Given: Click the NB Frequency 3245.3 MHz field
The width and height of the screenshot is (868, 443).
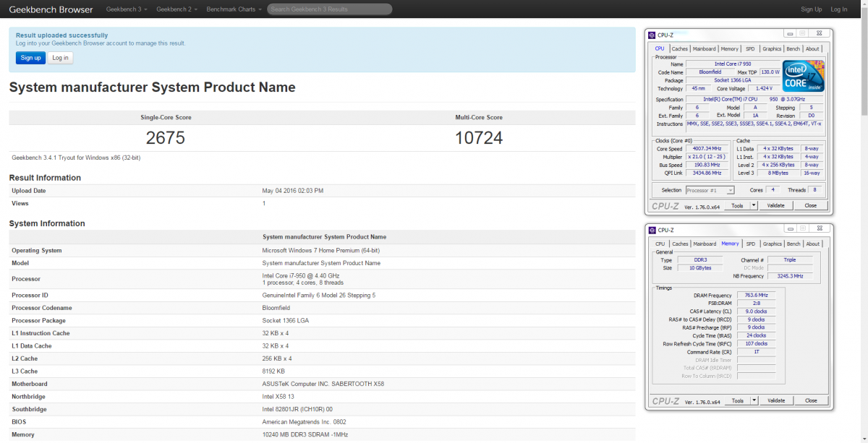Looking at the screenshot, I should (790, 275).
